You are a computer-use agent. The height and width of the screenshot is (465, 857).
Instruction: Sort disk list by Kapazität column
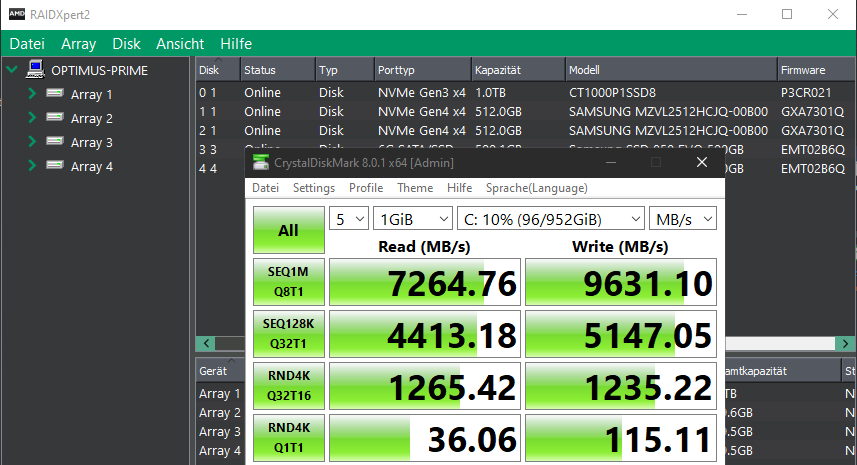point(518,70)
